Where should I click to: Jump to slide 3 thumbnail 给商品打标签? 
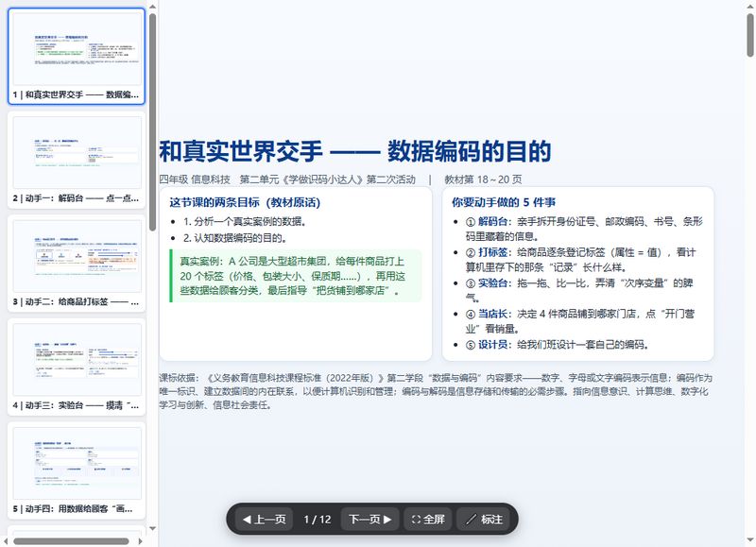(77, 264)
